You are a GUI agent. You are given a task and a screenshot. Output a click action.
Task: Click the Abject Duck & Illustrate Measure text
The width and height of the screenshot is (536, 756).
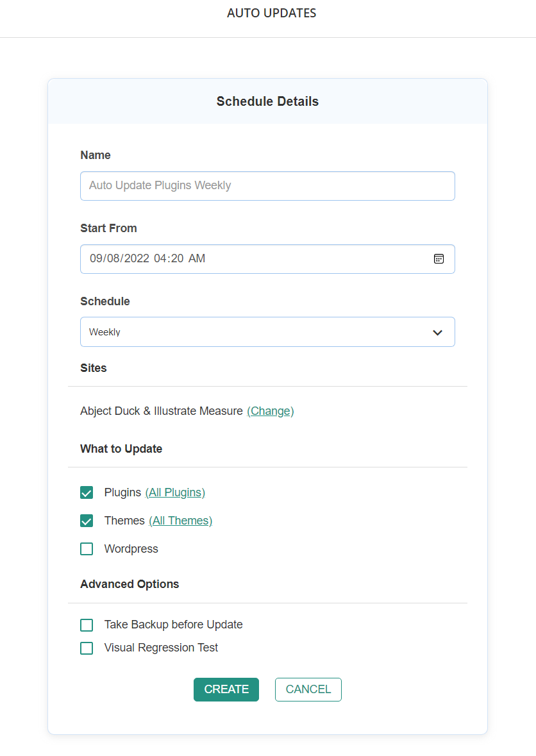(x=162, y=411)
